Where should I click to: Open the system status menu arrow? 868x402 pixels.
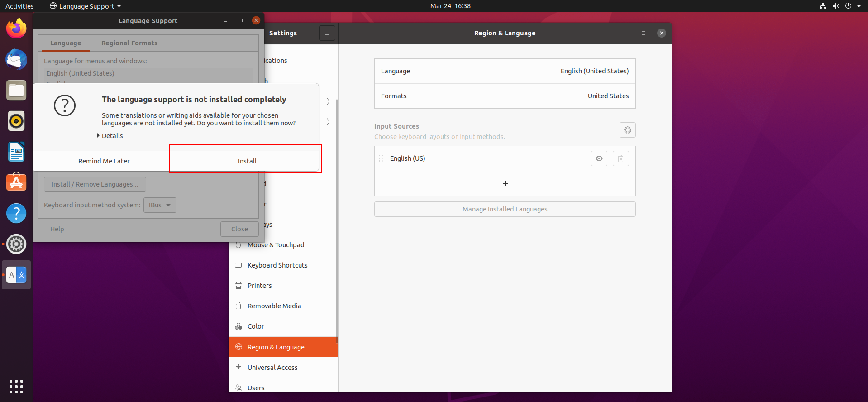click(859, 6)
